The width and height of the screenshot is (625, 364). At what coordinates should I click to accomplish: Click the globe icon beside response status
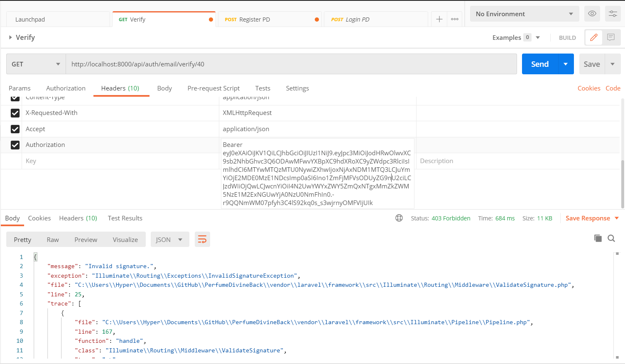[399, 217]
